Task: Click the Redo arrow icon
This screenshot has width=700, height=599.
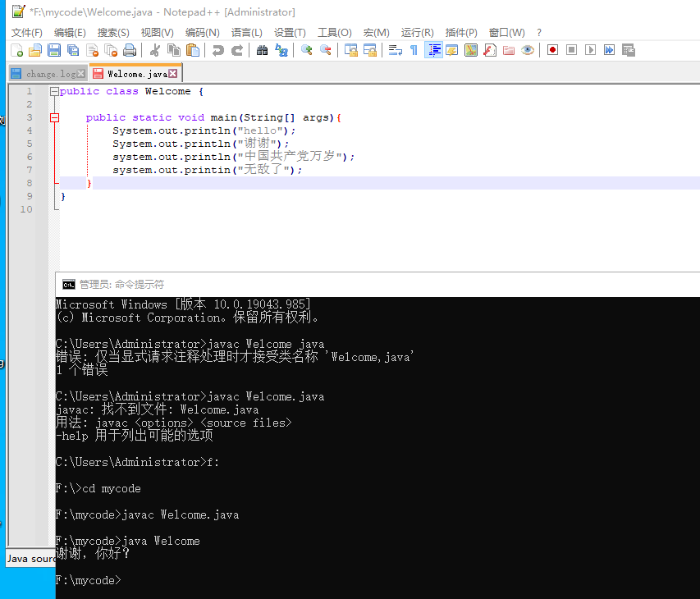Action: click(x=236, y=50)
